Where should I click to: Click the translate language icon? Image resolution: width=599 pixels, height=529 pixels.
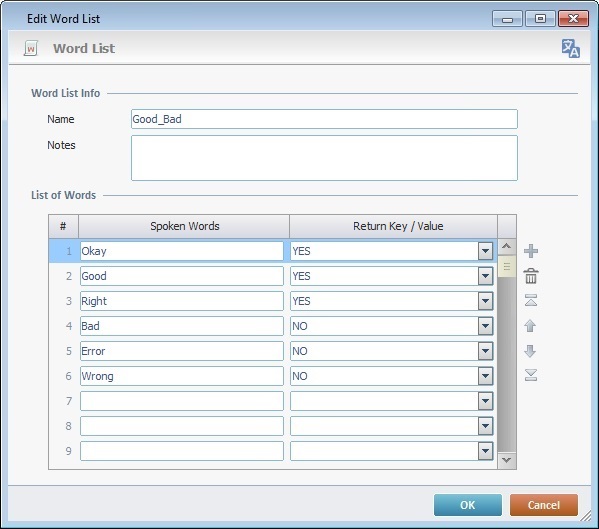(x=570, y=49)
